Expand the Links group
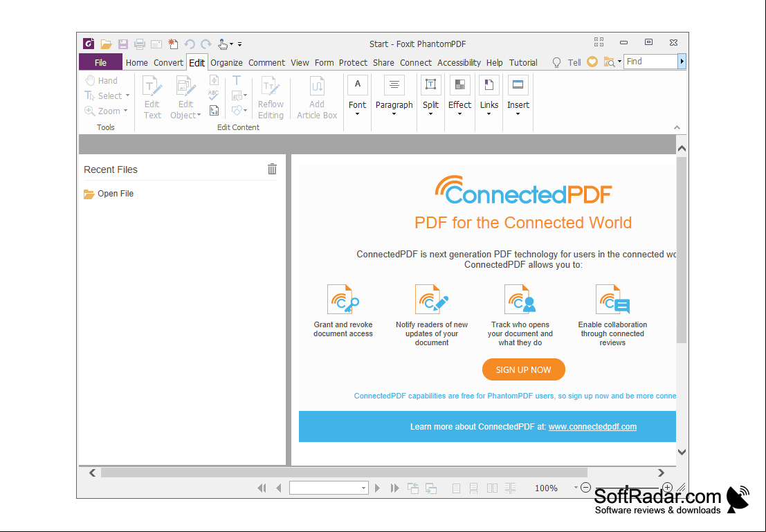The width and height of the screenshot is (766, 532). [x=489, y=97]
